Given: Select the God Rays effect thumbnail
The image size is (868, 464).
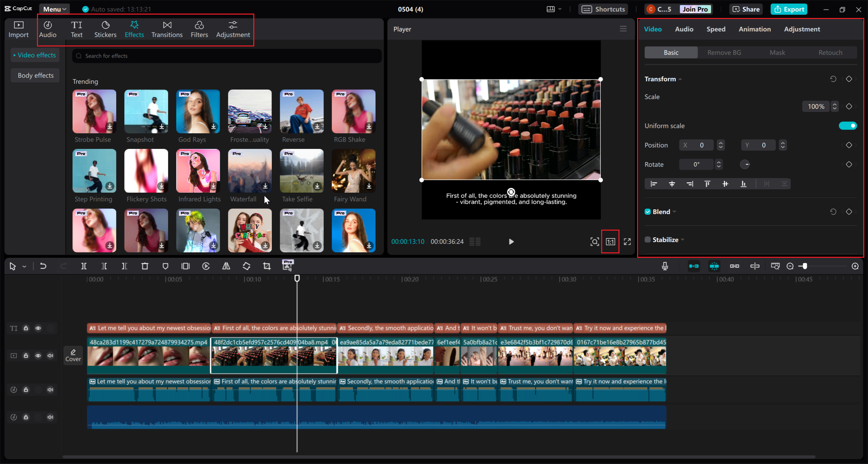Looking at the screenshot, I should (198, 111).
